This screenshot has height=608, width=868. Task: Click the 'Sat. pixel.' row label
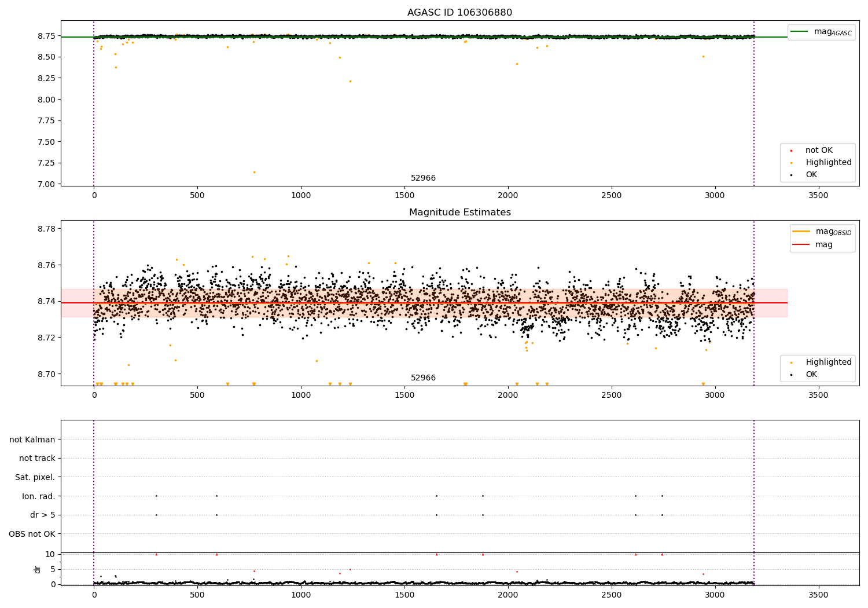pos(35,478)
